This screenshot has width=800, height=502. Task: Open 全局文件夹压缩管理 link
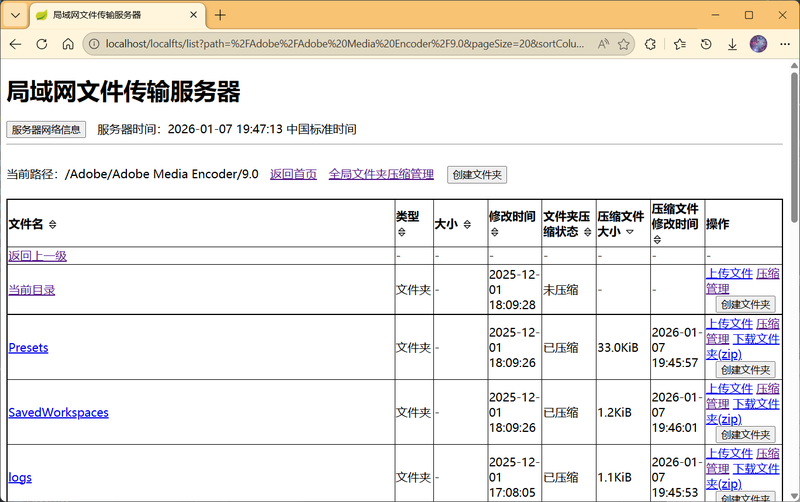click(381, 174)
